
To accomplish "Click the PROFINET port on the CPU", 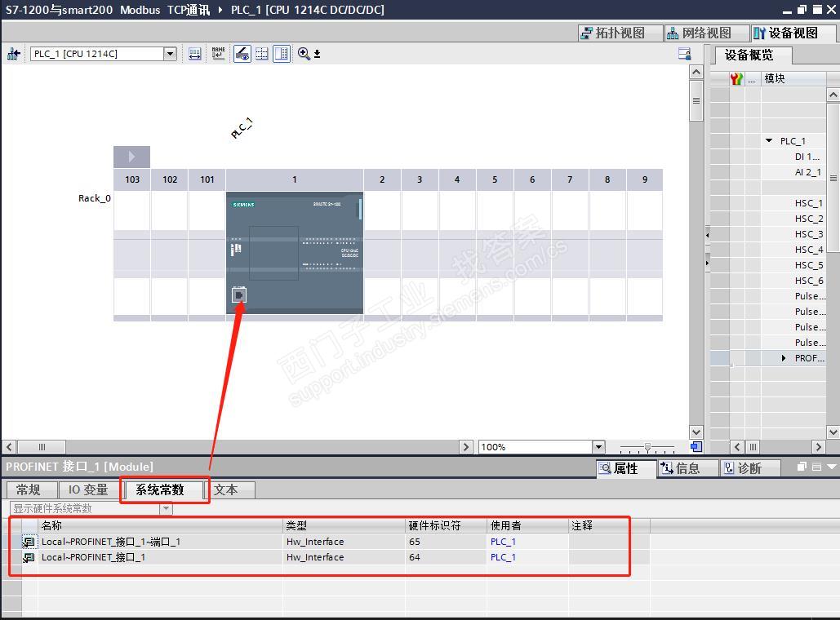I will point(239,295).
